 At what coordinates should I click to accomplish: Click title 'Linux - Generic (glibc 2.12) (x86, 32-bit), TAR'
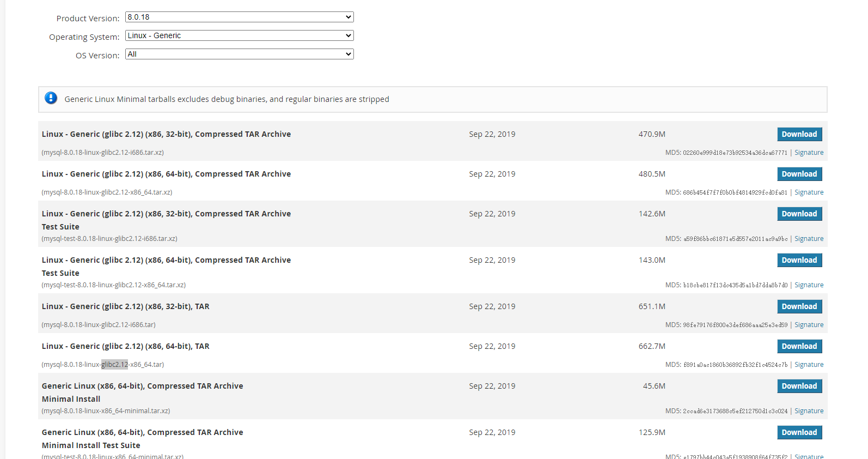click(125, 306)
